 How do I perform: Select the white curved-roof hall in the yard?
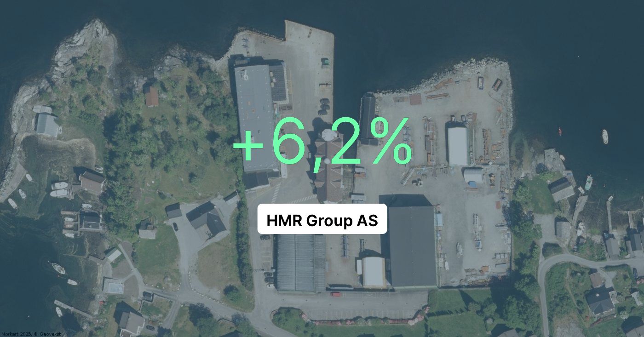457,146
